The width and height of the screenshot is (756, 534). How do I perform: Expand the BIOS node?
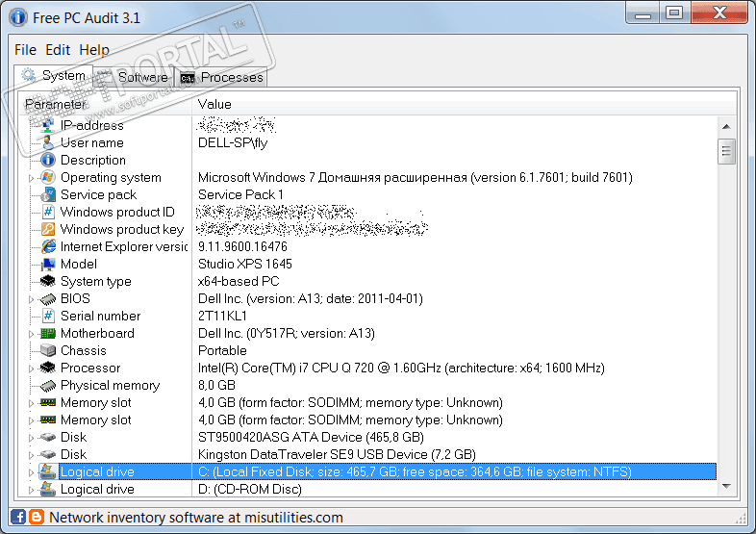pos(32,299)
